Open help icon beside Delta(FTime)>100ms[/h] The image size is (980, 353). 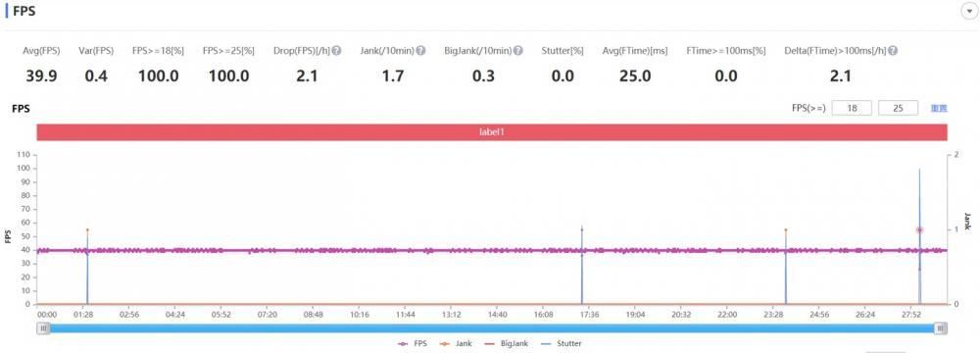click(893, 51)
